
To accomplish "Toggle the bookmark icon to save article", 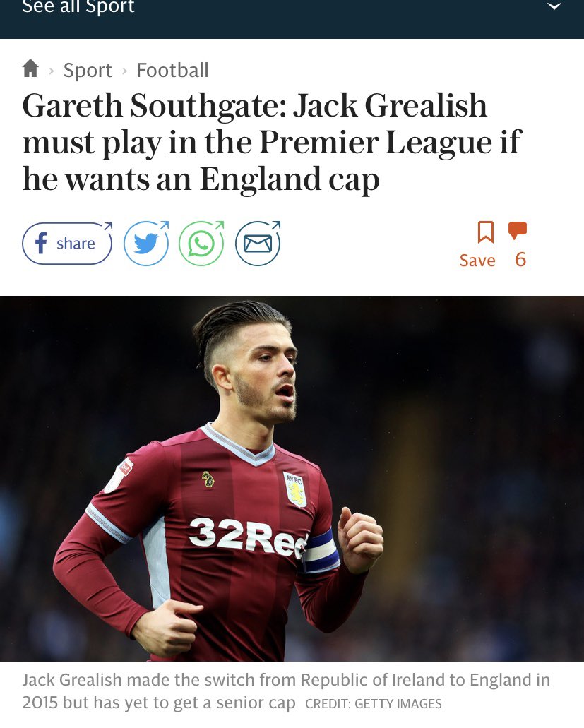I will [x=486, y=232].
